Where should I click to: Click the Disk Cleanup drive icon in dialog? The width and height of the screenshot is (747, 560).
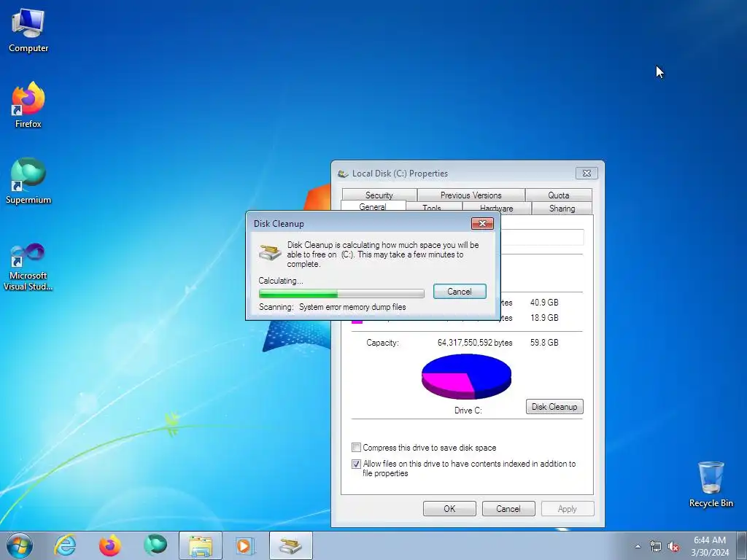coord(270,252)
